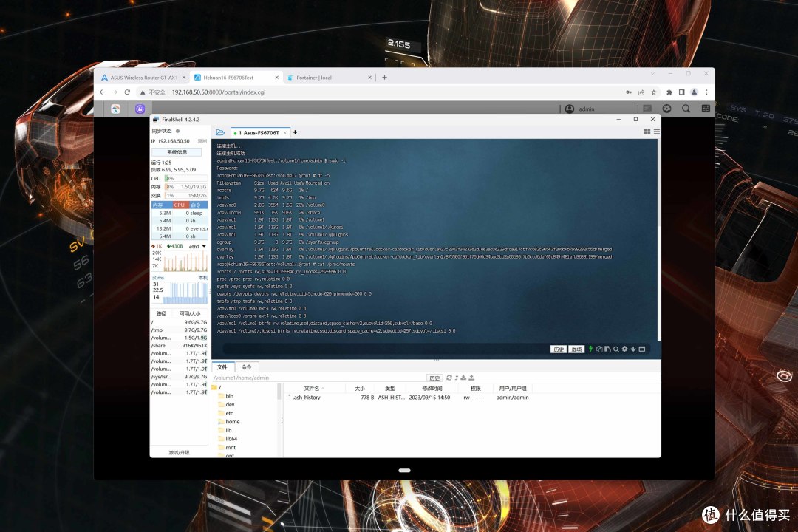
Task: Click the green lightning quick-command icon
Action: (590, 349)
